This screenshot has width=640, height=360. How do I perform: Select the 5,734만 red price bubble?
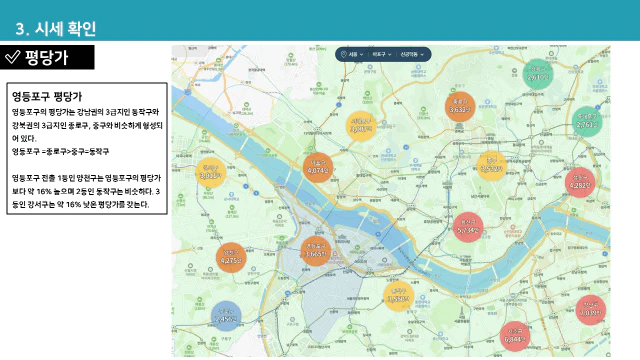click(x=468, y=227)
